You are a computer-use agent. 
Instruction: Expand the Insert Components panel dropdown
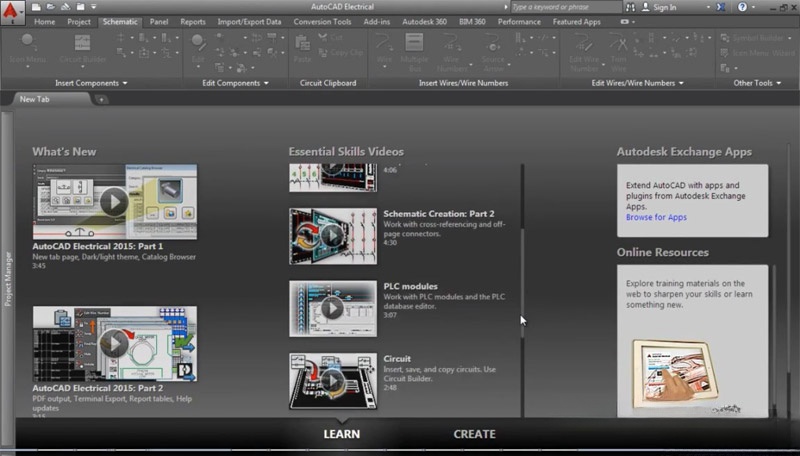pos(125,83)
